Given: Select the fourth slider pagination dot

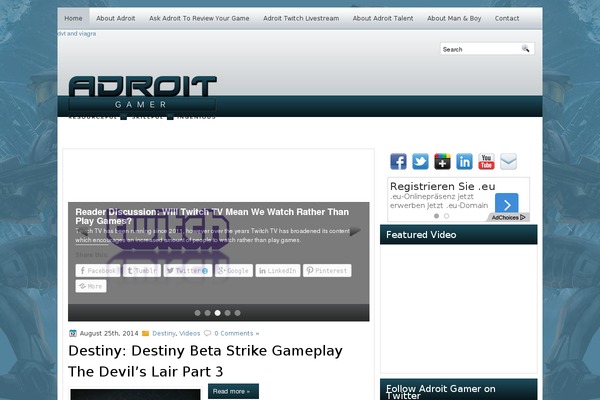Looking at the screenshot, I should [228, 313].
